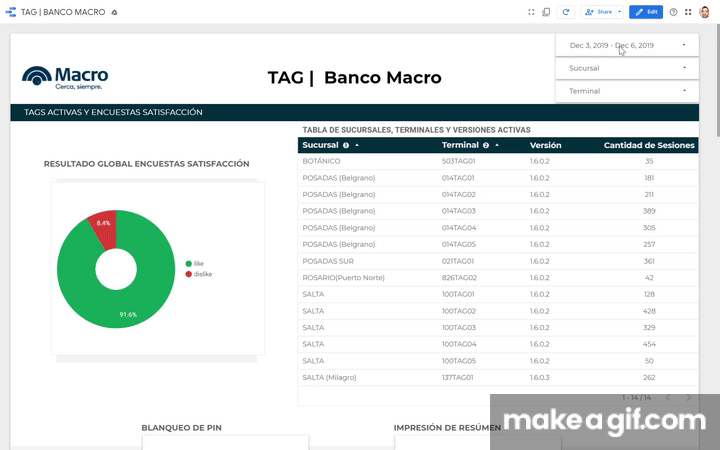This screenshot has width=720, height=450.
Task: Click the POSADAS SUR sucursal cell
Action: tap(327, 261)
